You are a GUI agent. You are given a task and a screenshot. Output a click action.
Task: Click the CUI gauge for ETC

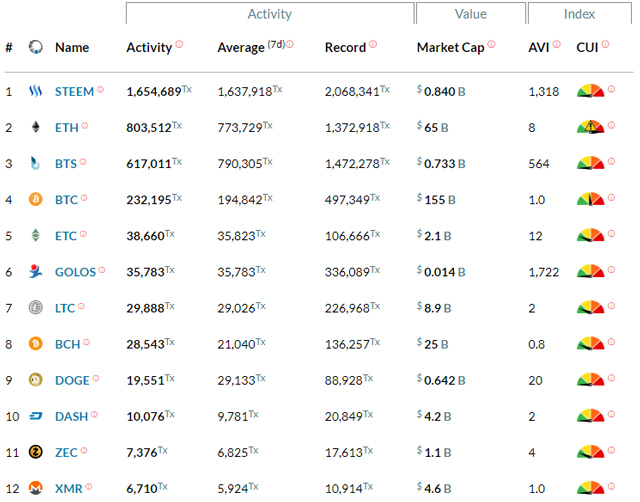(x=590, y=235)
